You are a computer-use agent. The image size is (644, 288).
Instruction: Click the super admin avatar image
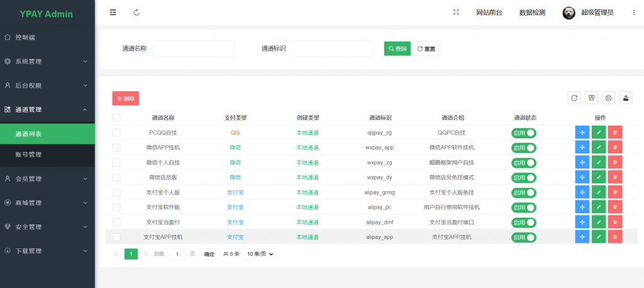[569, 13]
